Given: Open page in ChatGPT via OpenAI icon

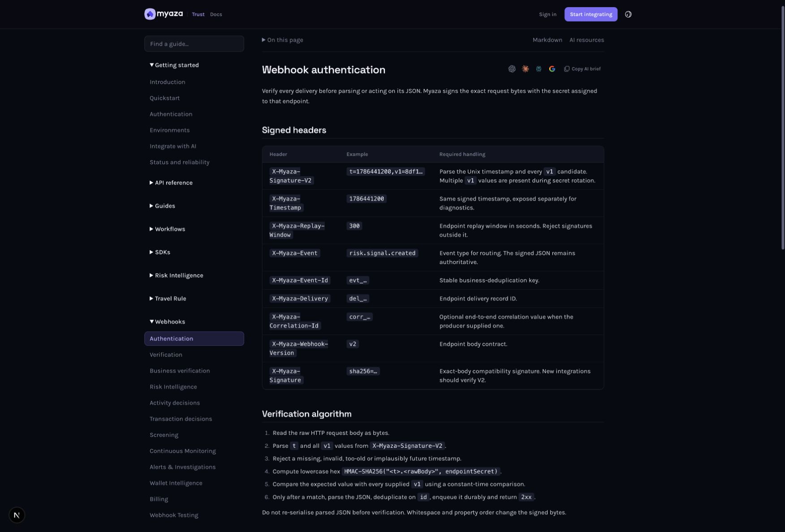Looking at the screenshot, I should point(512,69).
